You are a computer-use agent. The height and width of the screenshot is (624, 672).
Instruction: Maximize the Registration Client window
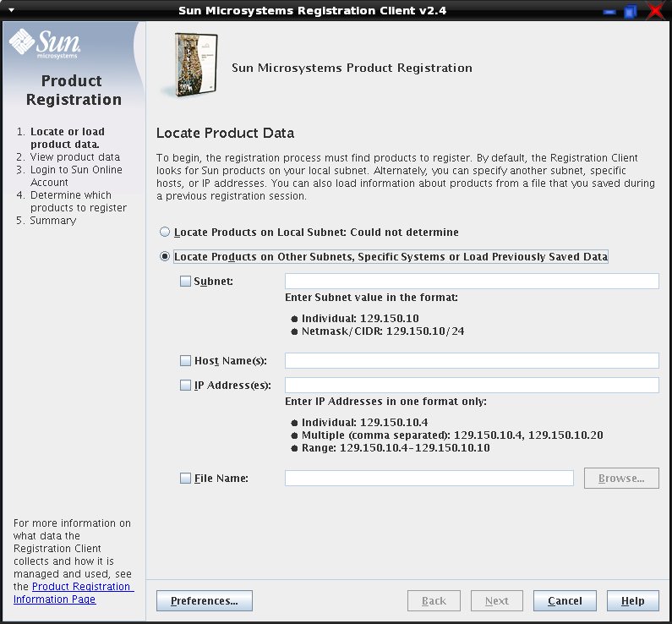(x=631, y=11)
